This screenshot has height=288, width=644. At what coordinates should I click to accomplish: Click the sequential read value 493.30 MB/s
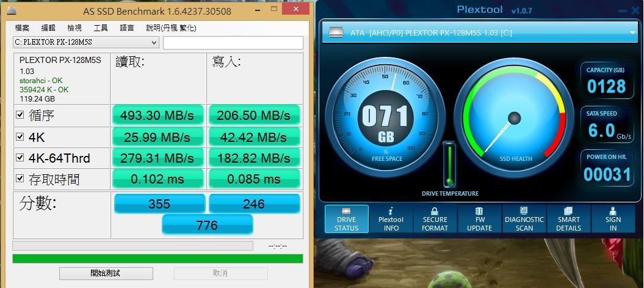(157, 115)
